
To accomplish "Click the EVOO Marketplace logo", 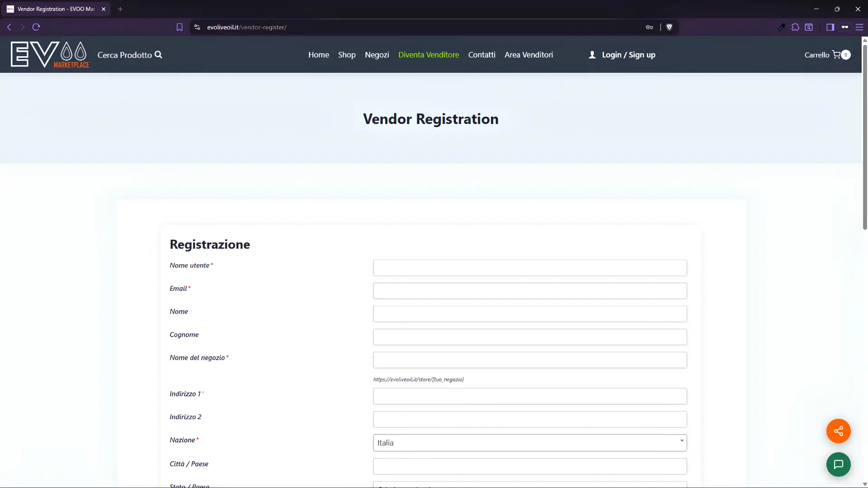I will point(50,55).
